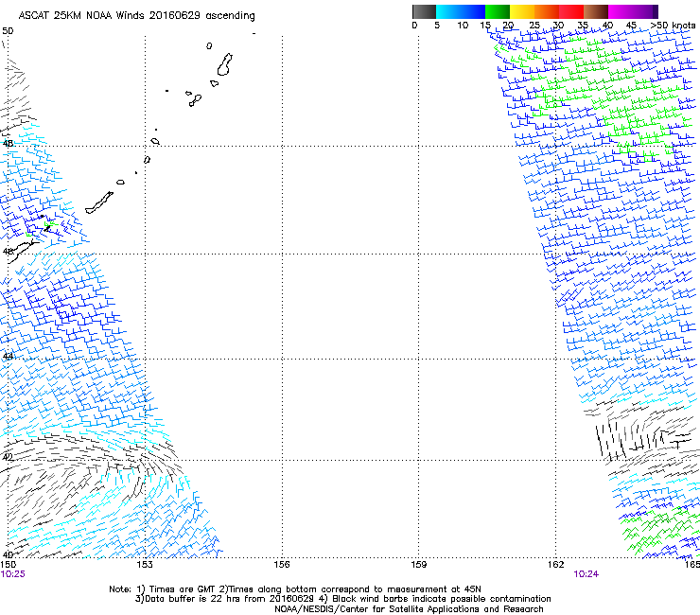The height and width of the screenshot is (615, 700).
Task: Click the '25' label under the color bar
Action: 534,26
